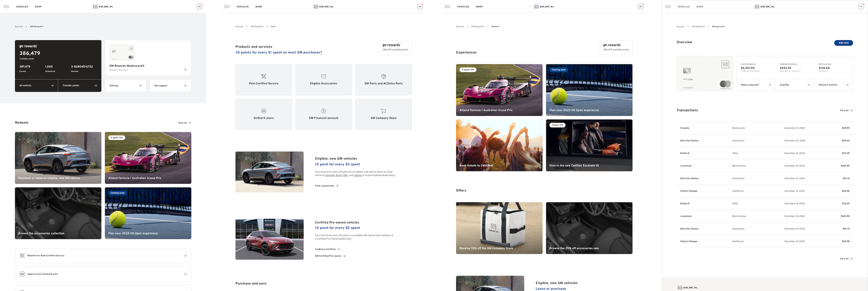
Task: Open Payment activity on Manage card page
Action: tap(834, 85)
